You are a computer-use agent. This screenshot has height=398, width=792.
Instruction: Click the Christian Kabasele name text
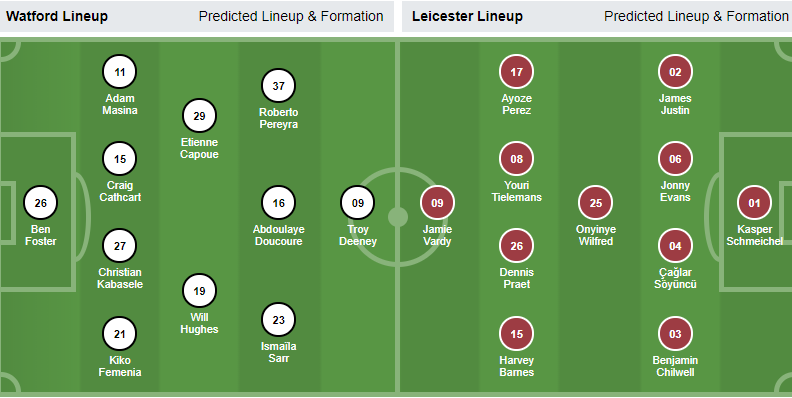pos(120,278)
